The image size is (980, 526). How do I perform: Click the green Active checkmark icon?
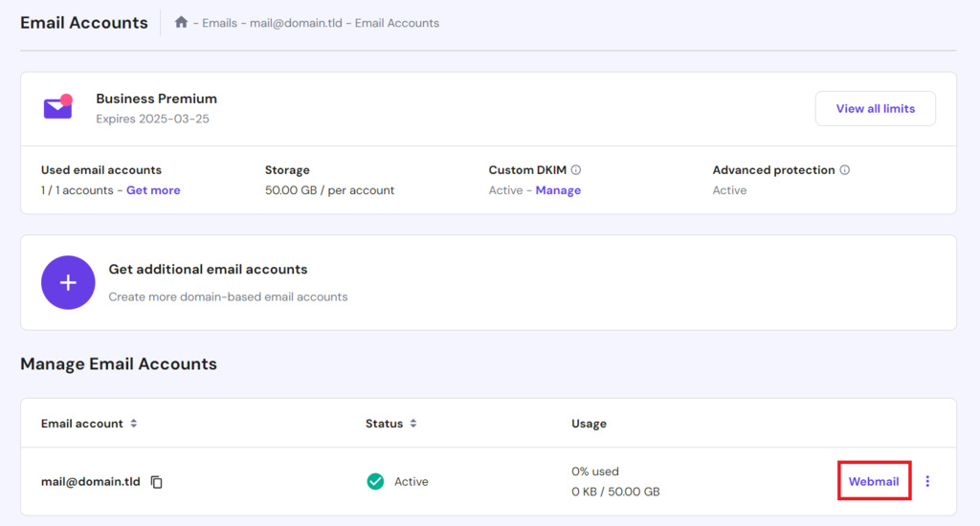375,481
